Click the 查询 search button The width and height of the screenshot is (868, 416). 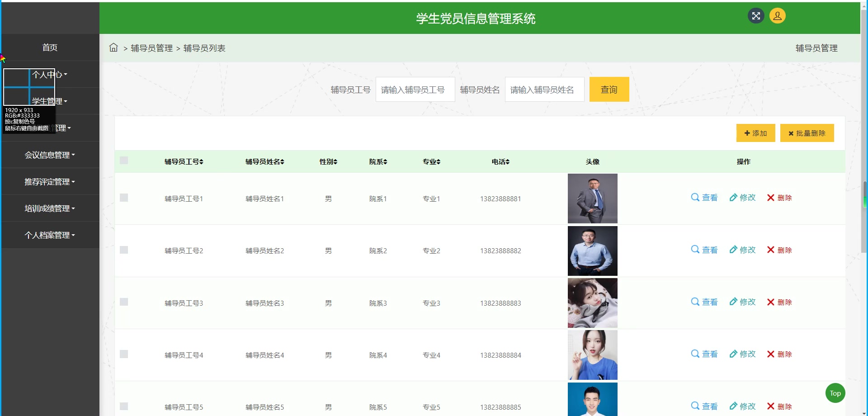609,89
